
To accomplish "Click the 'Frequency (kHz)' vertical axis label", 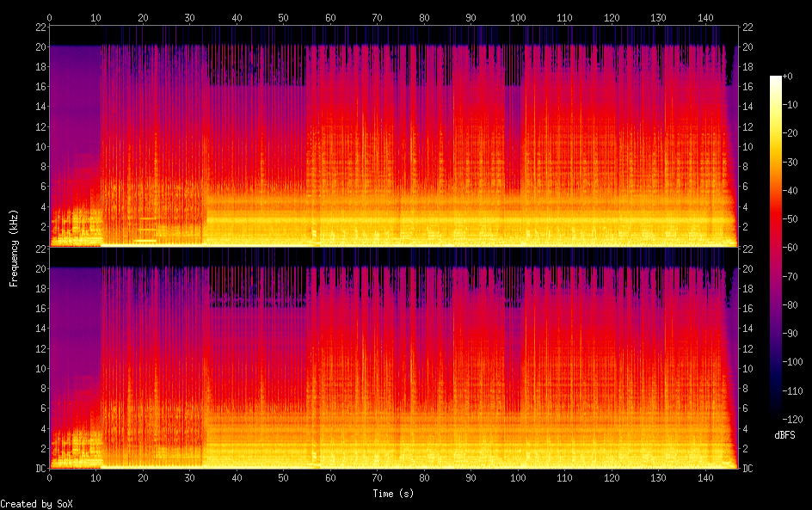I will tap(14, 248).
